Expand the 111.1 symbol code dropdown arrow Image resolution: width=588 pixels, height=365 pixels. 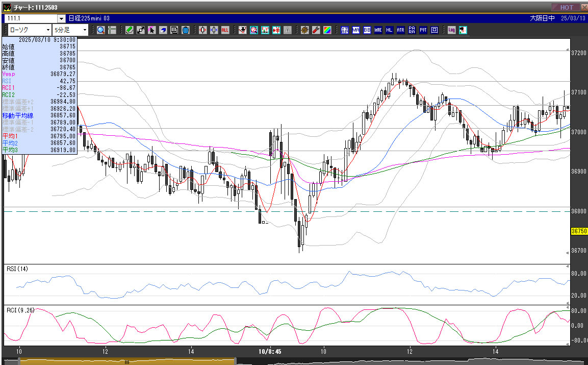coord(62,18)
